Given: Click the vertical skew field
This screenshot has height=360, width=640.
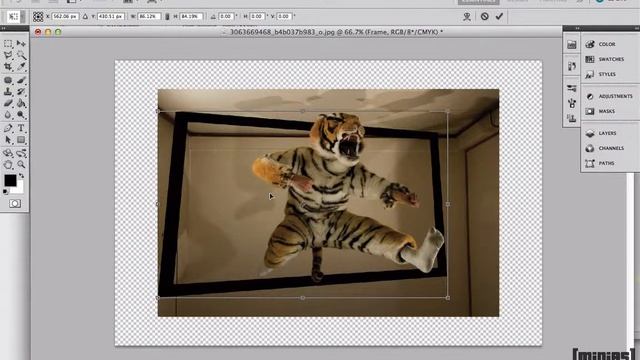Looking at the screenshot, I should click(x=284, y=16).
